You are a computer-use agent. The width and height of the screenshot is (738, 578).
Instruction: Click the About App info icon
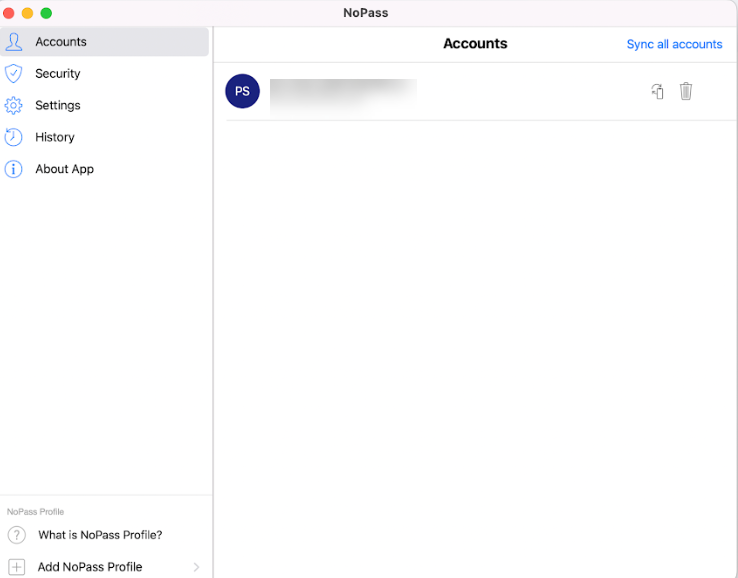[x=14, y=169]
